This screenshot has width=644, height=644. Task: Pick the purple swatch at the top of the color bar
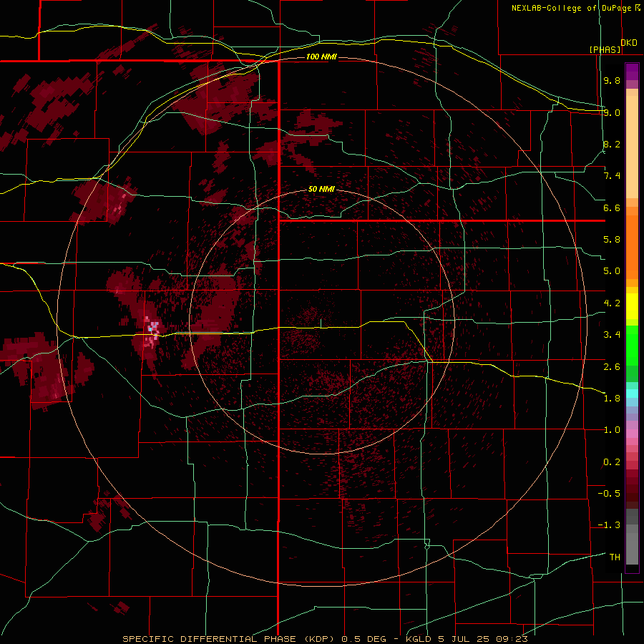pos(632,72)
